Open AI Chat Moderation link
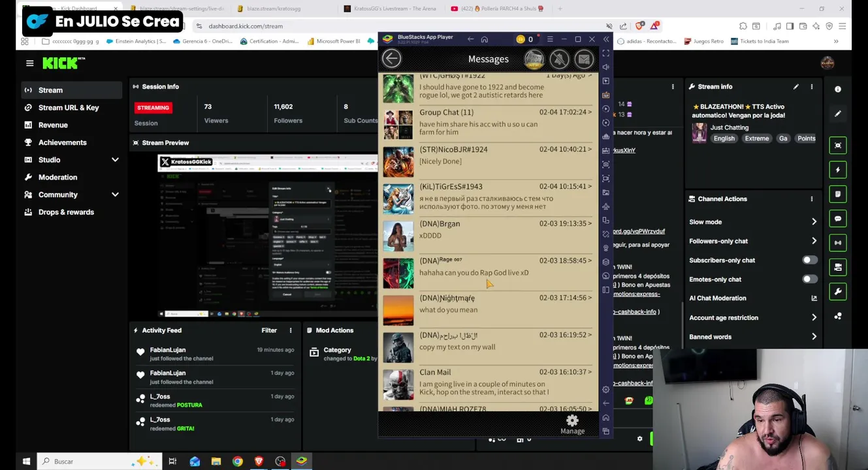The height and width of the screenshot is (470, 868). tap(752, 298)
